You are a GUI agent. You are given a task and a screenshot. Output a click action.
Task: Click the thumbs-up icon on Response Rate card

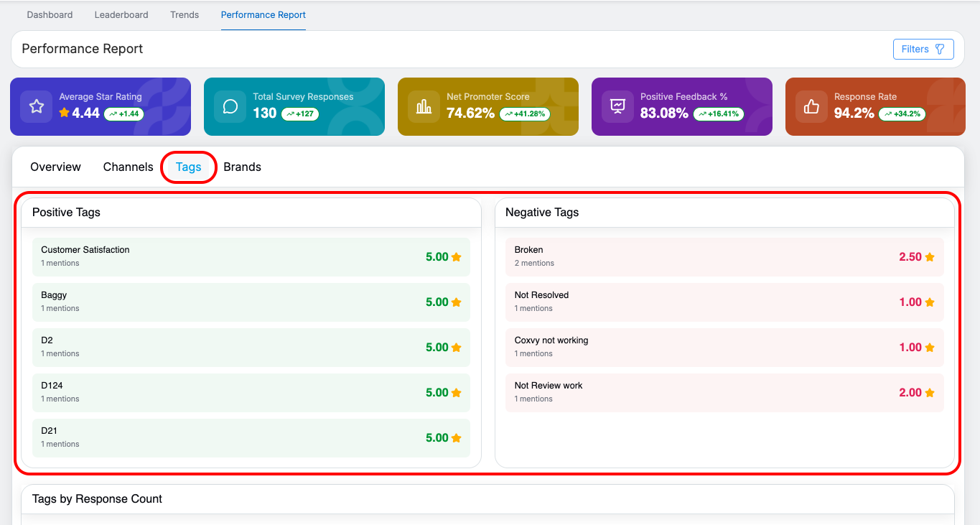(x=811, y=106)
